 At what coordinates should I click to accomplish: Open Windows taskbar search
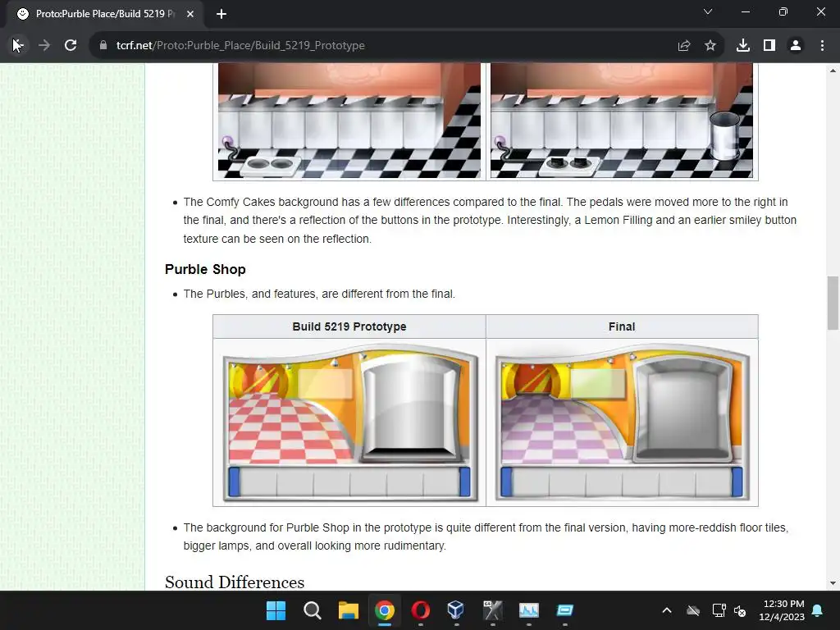(313, 610)
